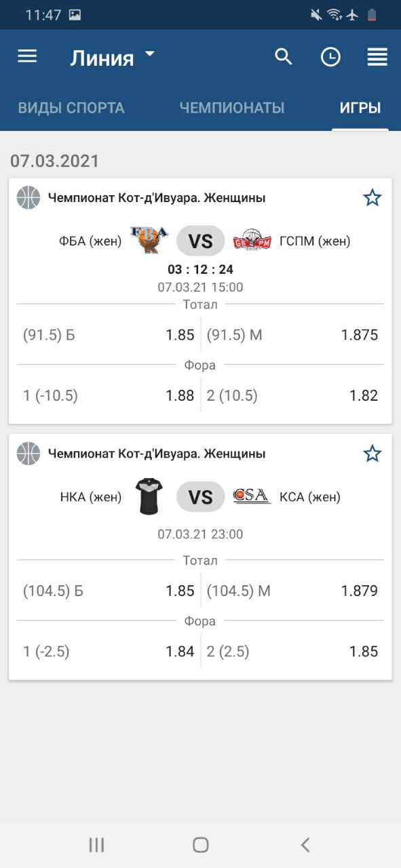Image resolution: width=401 pixels, height=868 pixels.
Task: Switch to the ВИДЫ СПОРТА tab
Action: (71, 108)
